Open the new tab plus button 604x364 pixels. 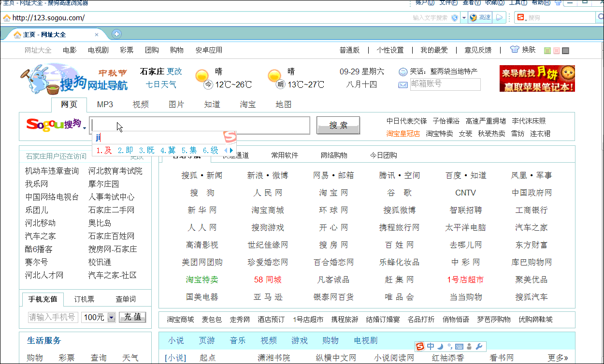(116, 34)
